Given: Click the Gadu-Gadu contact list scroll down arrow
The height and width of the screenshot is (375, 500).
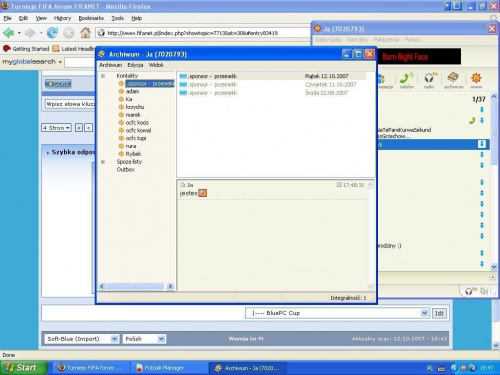Looking at the screenshot, I should click(x=494, y=267).
